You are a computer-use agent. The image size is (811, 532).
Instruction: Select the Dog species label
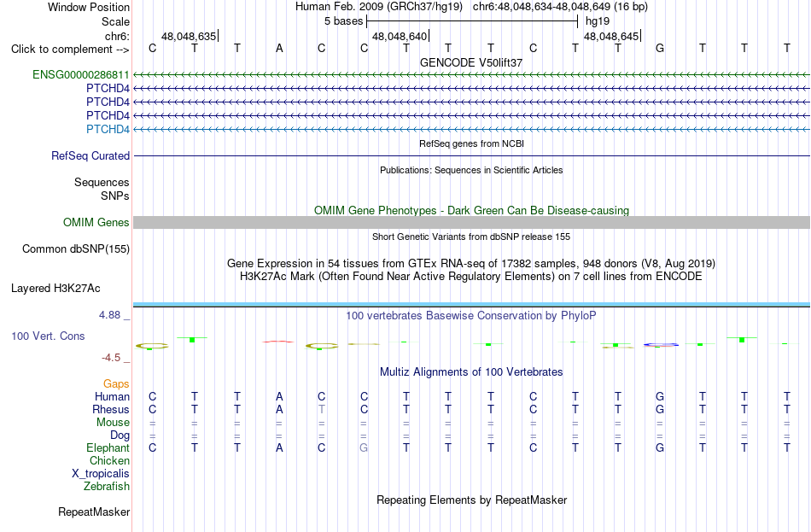[120, 436]
